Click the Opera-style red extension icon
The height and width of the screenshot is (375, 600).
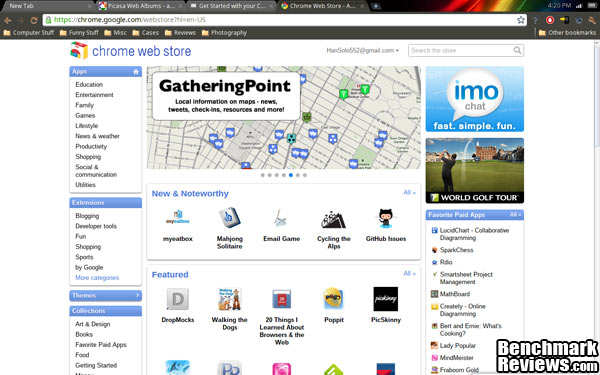pyautogui.click(x=550, y=20)
